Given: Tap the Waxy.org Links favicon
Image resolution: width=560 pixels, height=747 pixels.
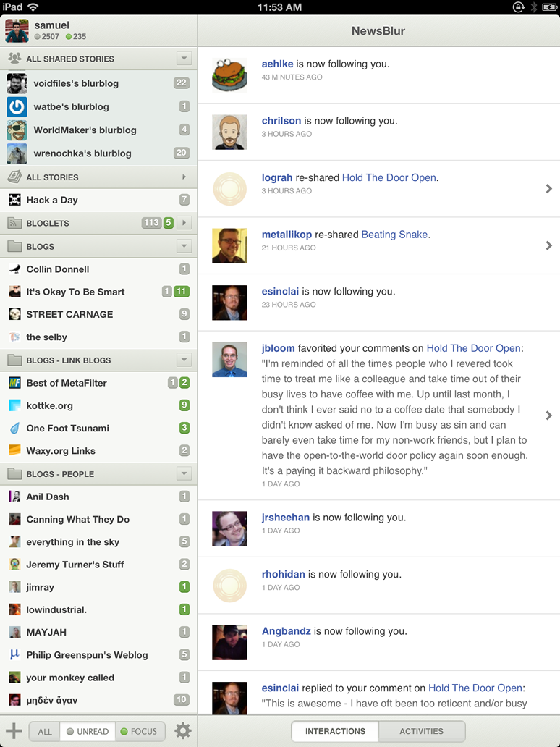Looking at the screenshot, I should click(14, 450).
